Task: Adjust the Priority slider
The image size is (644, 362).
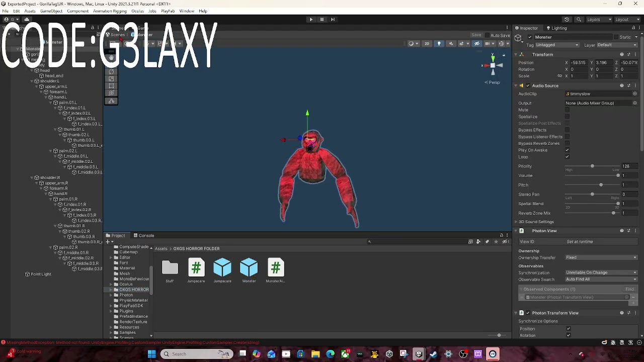Action: (x=592, y=166)
